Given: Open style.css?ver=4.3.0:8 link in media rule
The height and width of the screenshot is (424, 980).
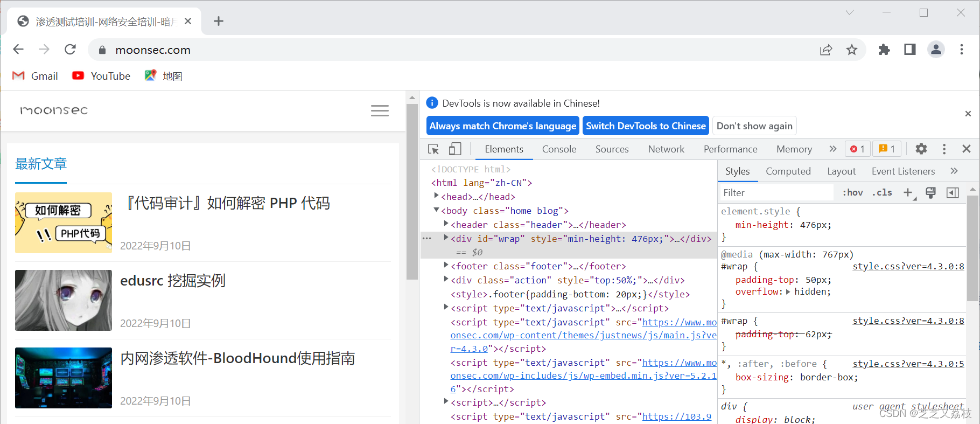Looking at the screenshot, I should pos(908,266).
